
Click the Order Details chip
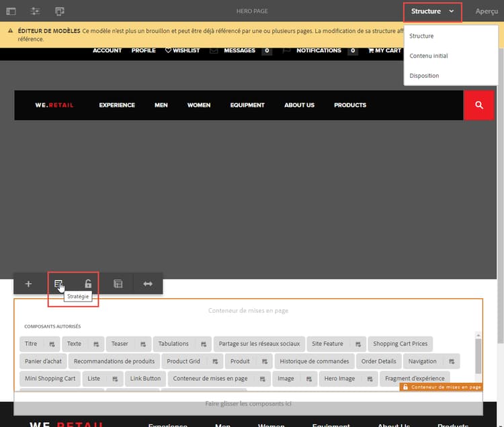[x=378, y=361]
